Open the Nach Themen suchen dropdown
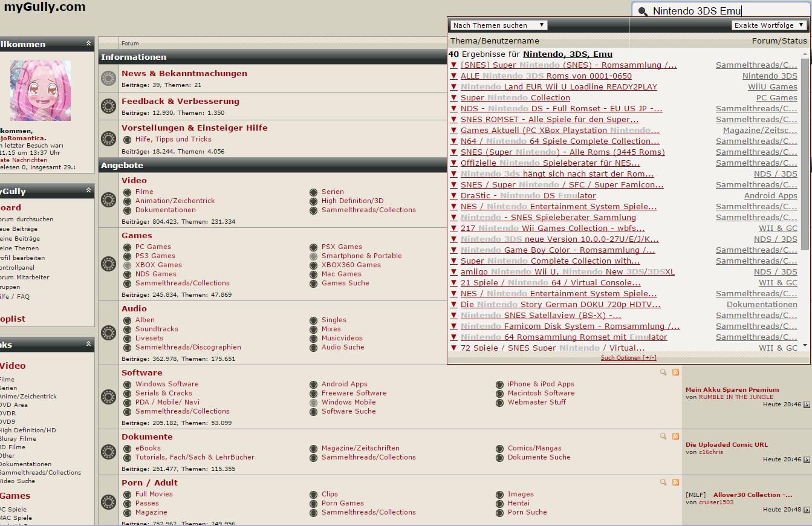 pyautogui.click(x=499, y=25)
